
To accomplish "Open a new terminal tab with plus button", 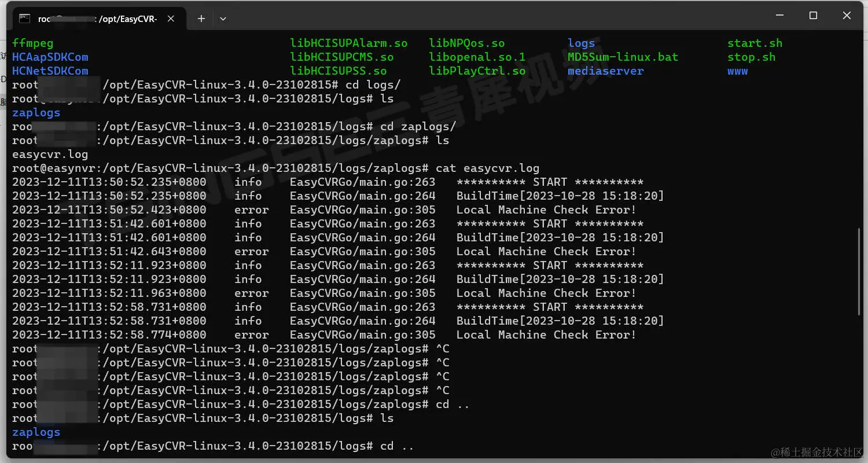I will point(201,19).
